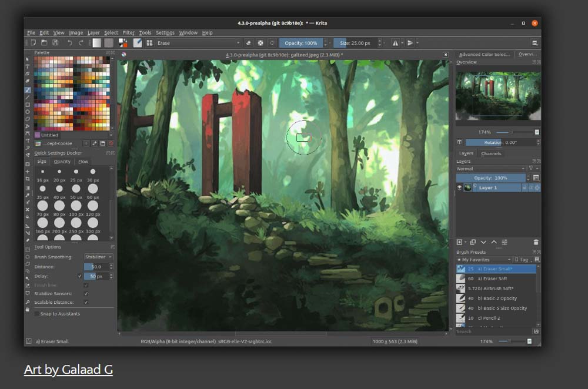Toggle the Delay checkbox

79,276
